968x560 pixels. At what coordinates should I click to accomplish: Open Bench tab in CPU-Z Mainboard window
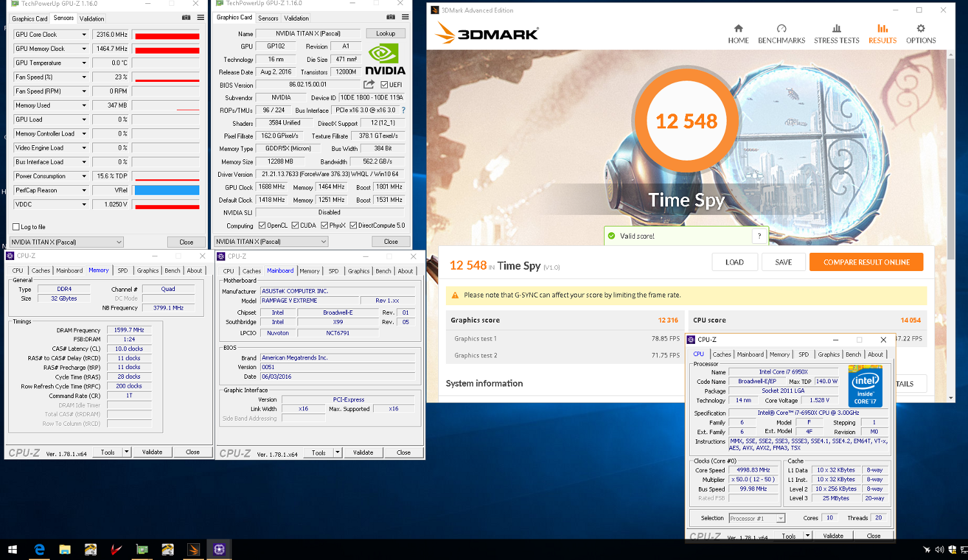383,271
